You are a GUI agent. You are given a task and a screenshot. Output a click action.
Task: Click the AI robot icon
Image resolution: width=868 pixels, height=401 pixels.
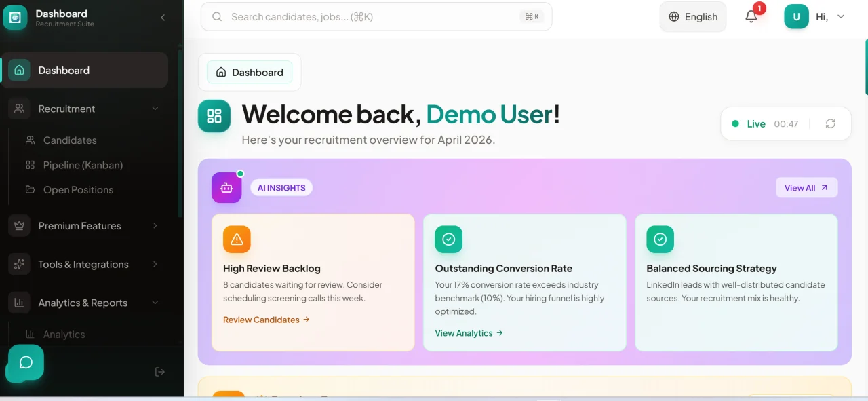pyautogui.click(x=226, y=187)
